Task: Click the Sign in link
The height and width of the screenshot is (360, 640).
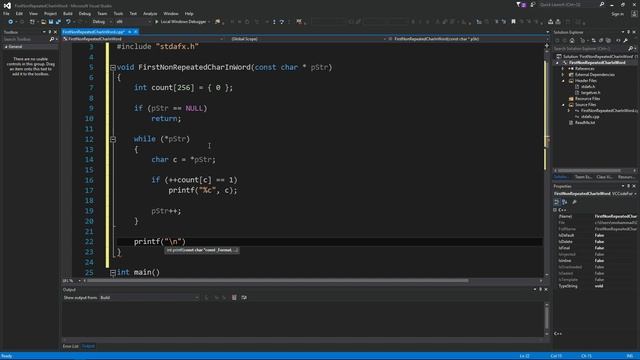Action: coord(618,13)
